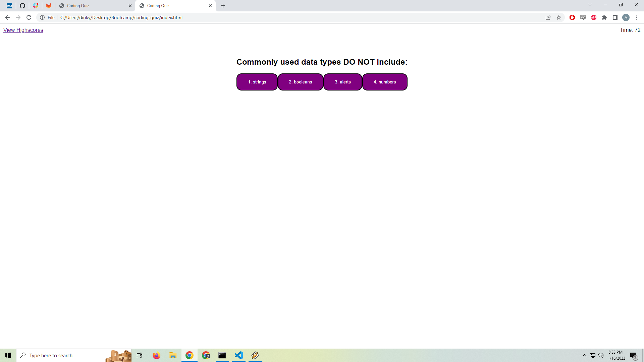Image resolution: width=644 pixels, height=362 pixels.
Task: Expand the tab search chevron
Action: 590,5
